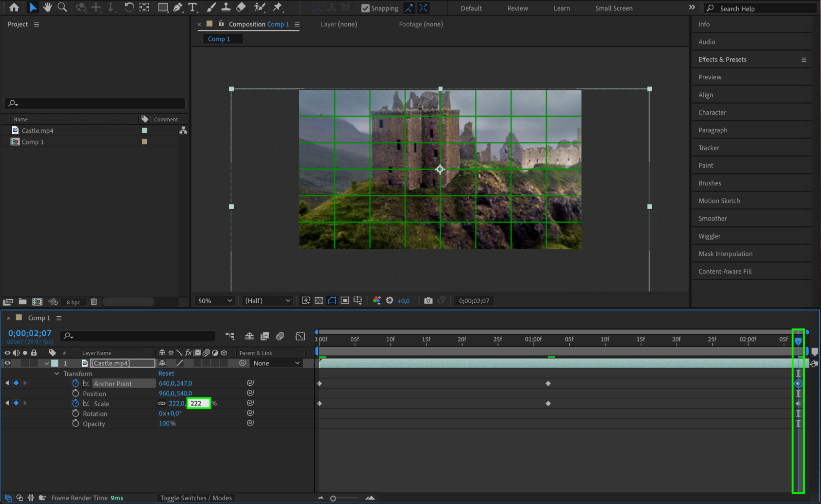Toggle the Snapping checkbox
The image size is (821, 504).
(365, 8)
